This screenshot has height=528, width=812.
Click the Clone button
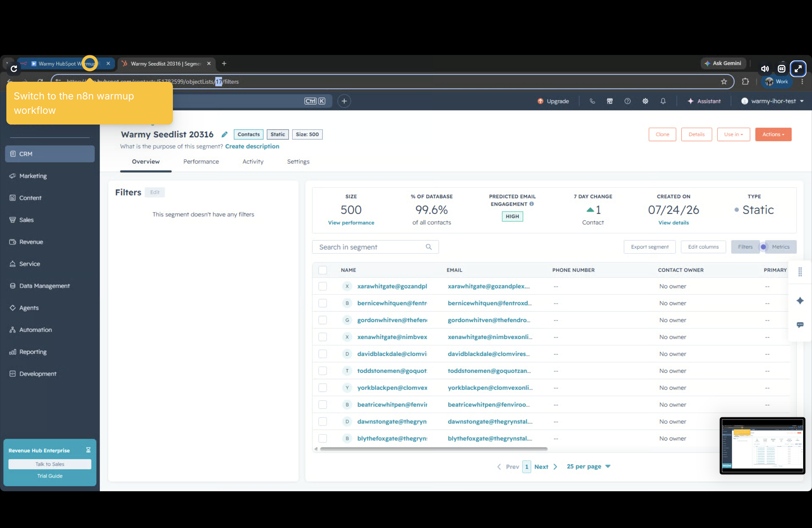(662, 134)
